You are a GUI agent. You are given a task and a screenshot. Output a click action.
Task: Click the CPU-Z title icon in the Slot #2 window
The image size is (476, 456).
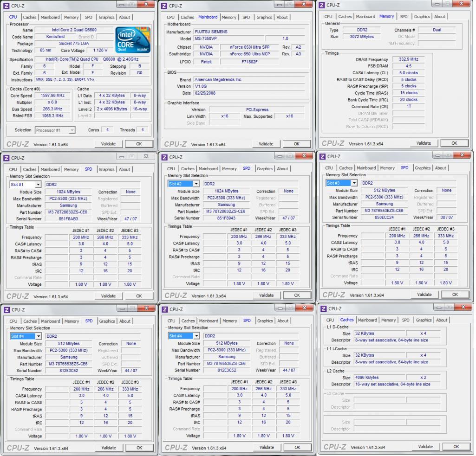pos(164,157)
